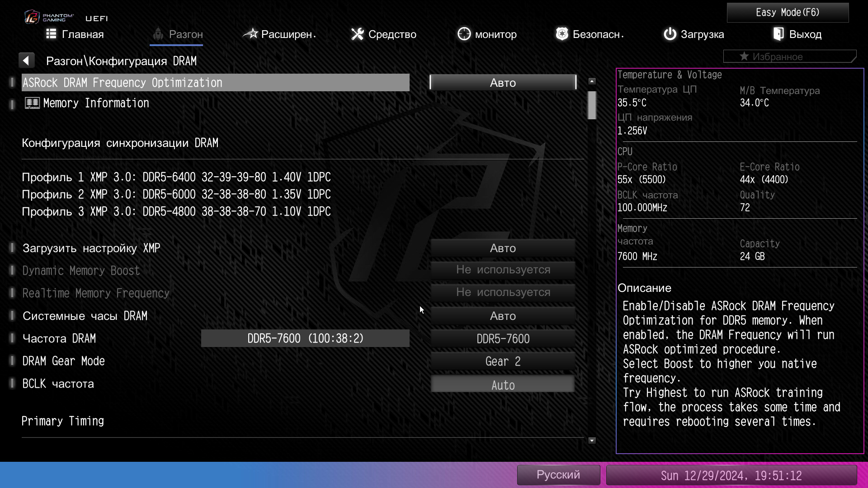This screenshot has width=868, height=488.
Task: Click the Phantom Gaming logo icon
Action: [32, 17]
